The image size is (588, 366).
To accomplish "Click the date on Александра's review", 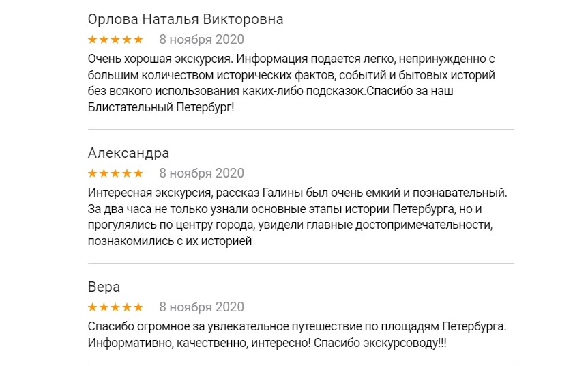I will click(201, 173).
